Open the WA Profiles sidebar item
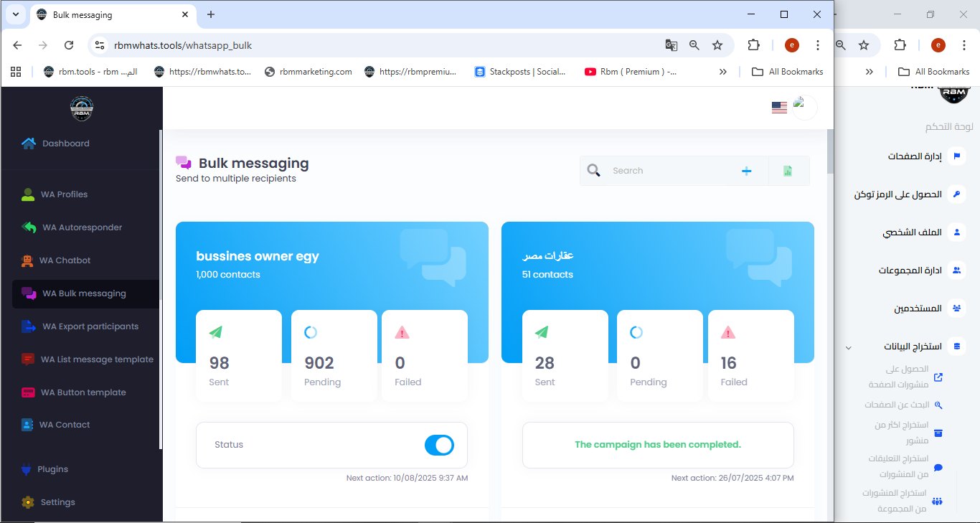Screen dimensions: 980x523 tap(64, 194)
